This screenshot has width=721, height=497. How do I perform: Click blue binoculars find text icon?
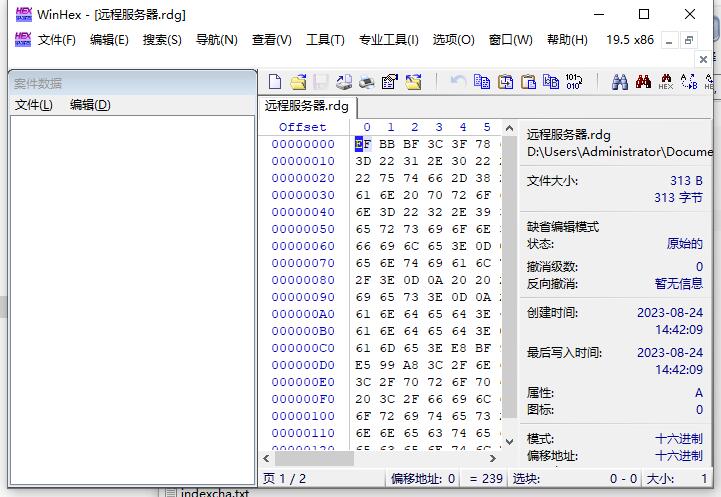pos(620,82)
